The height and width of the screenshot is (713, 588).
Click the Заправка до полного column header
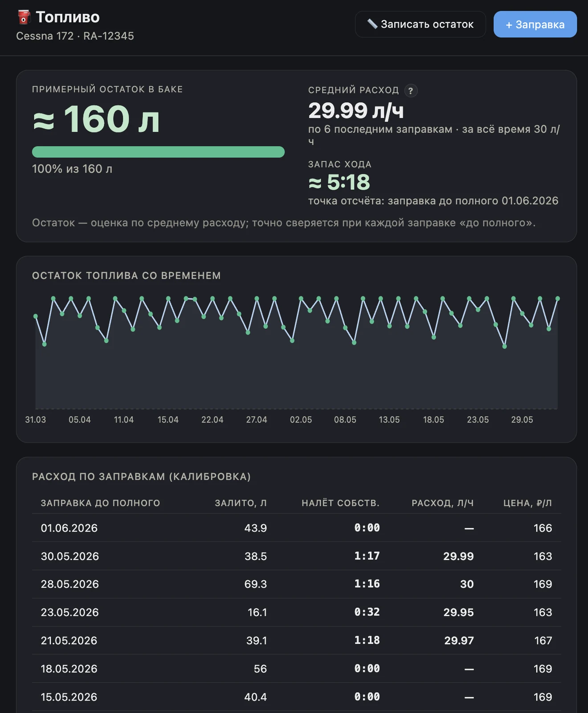click(100, 503)
